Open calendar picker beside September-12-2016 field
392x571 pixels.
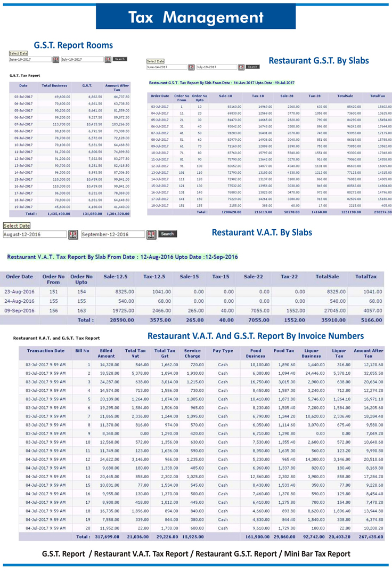pos(151,235)
